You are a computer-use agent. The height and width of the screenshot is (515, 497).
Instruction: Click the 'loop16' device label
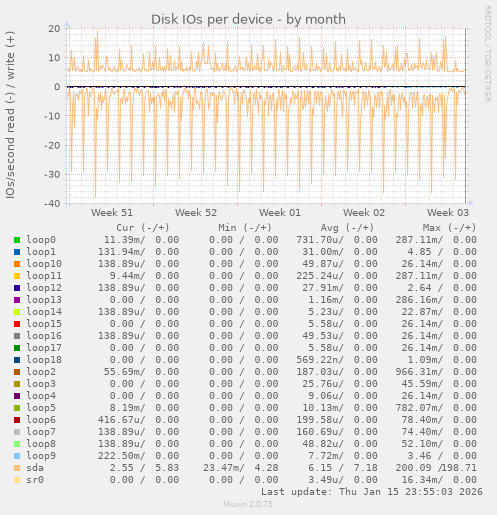point(44,336)
